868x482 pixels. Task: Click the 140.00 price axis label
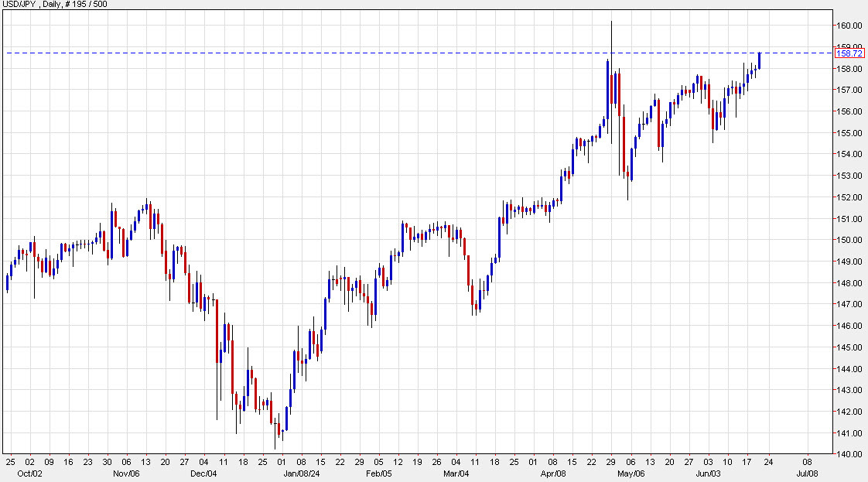pyautogui.click(x=849, y=455)
